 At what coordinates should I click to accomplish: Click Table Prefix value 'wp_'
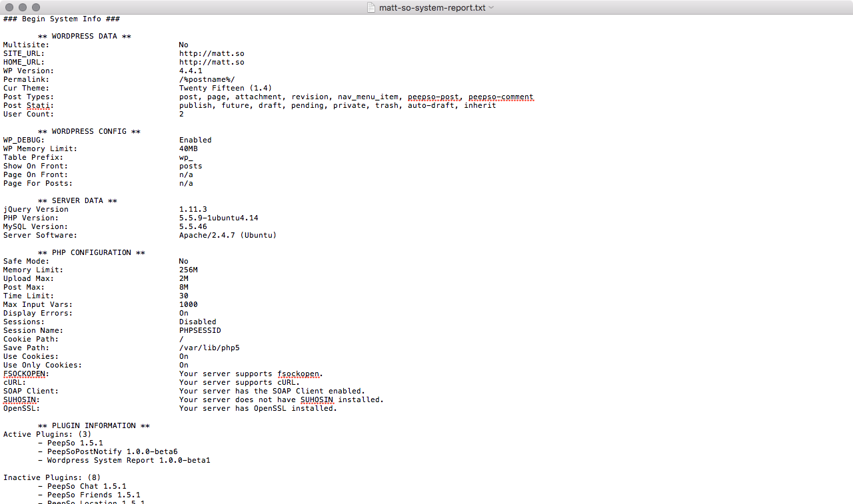(x=186, y=157)
